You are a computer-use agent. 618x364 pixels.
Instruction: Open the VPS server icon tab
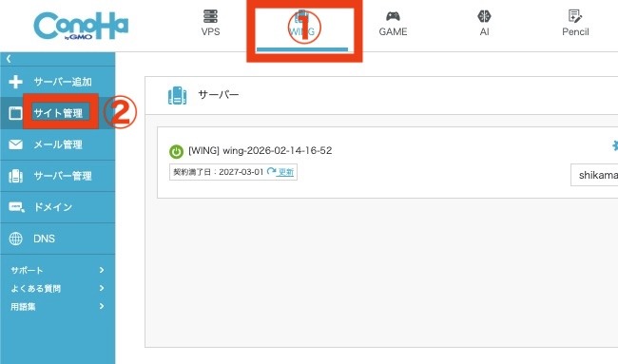tap(210, 16)
